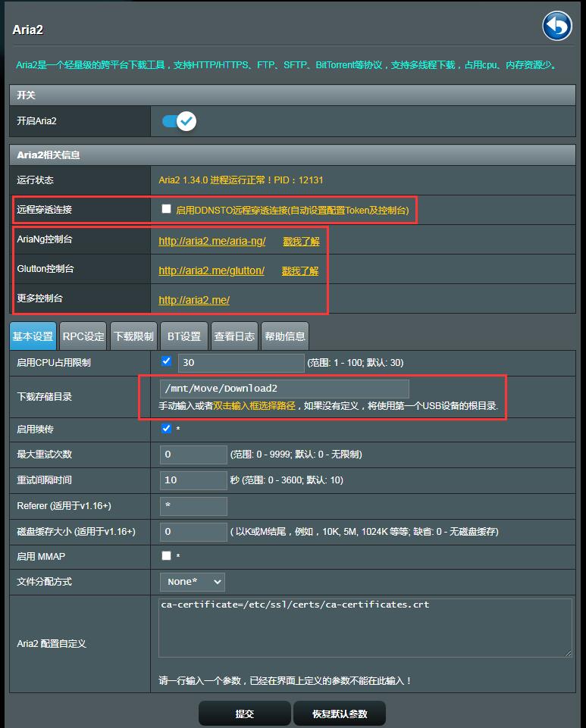
Task: Enable the 启用 MMAP checkbox
Action: tap(166, 555)
